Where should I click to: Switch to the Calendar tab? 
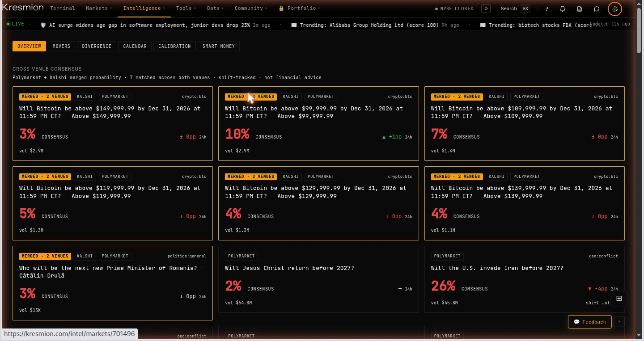click(x=135, y=46)
